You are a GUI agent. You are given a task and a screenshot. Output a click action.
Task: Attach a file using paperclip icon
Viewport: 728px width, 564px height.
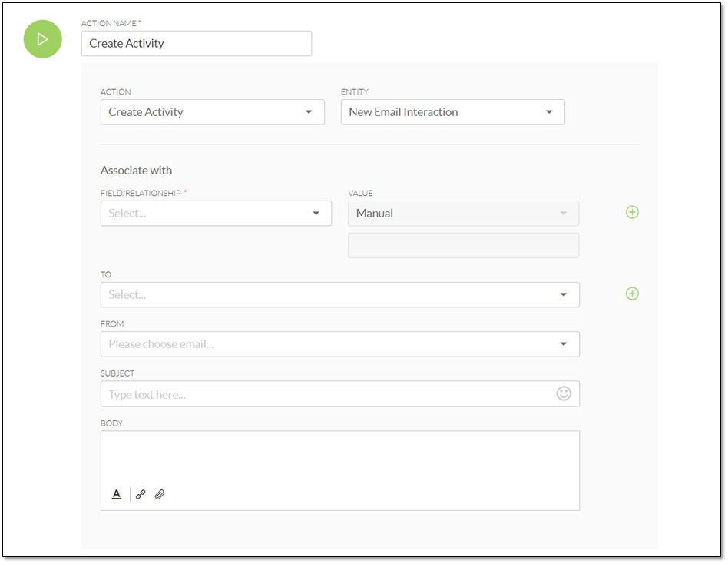(x=160, y=494)
